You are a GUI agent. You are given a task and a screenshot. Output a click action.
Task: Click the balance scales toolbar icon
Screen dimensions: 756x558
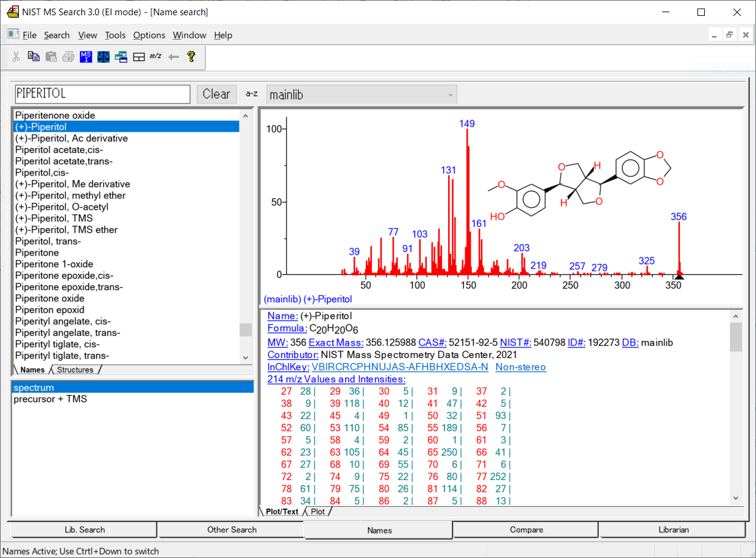[x=104, y=57]
